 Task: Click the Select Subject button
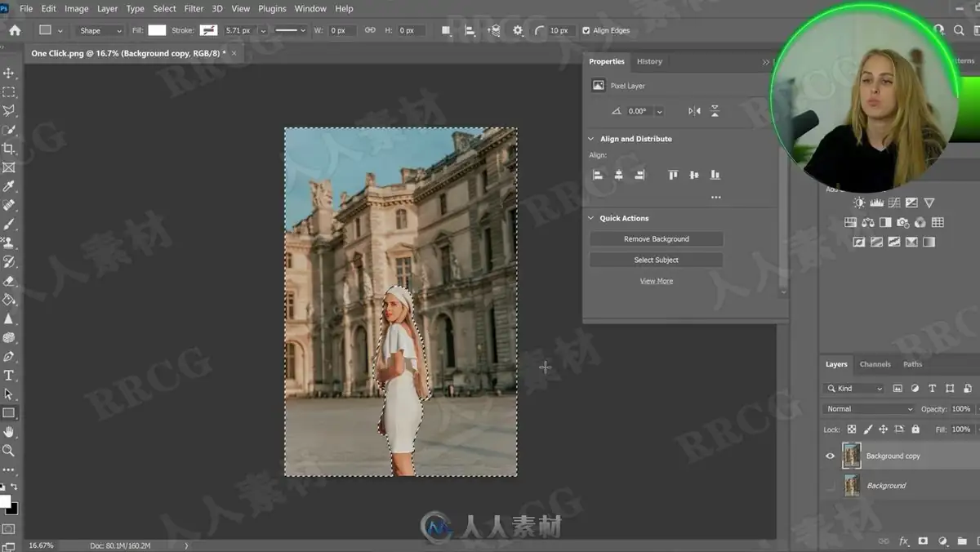pos(657,260)
